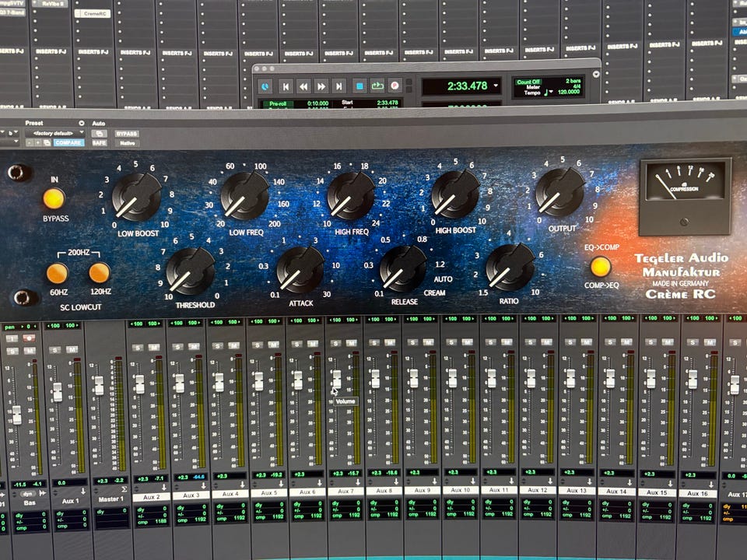Select the Aux 10 track name

[460, 490]
